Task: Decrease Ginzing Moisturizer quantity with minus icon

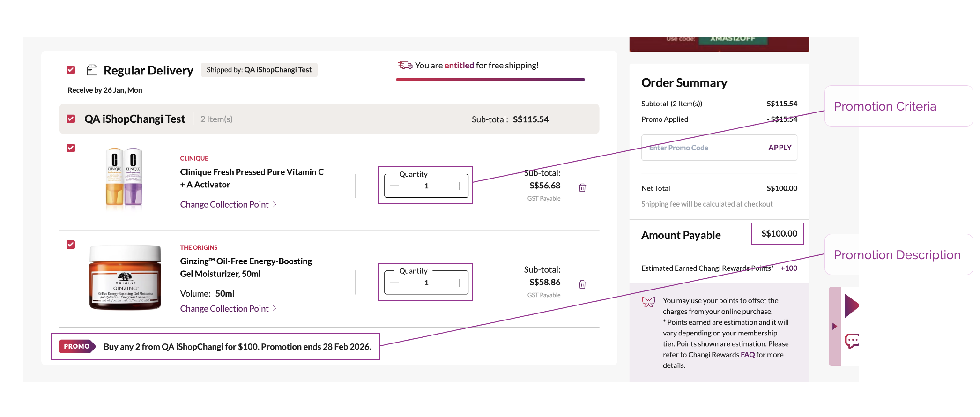Action: tap(394, 283)
